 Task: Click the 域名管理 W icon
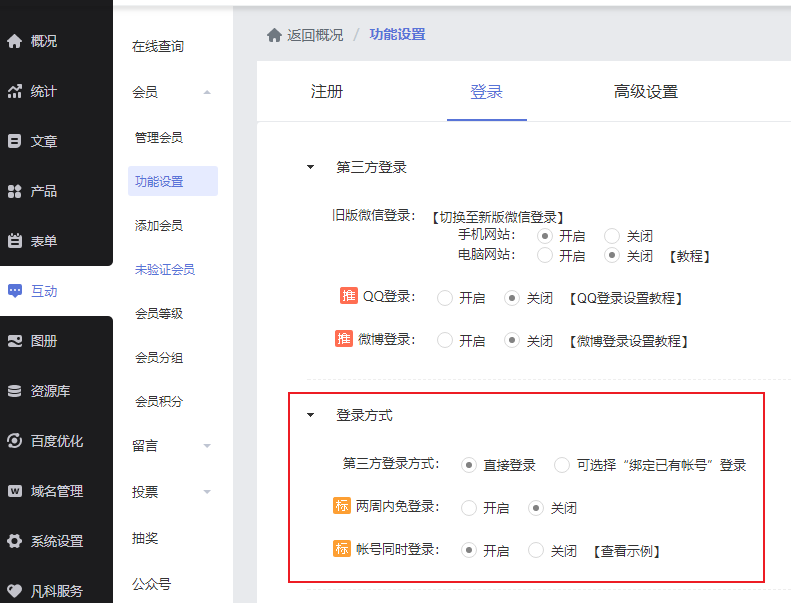(15, 491)
